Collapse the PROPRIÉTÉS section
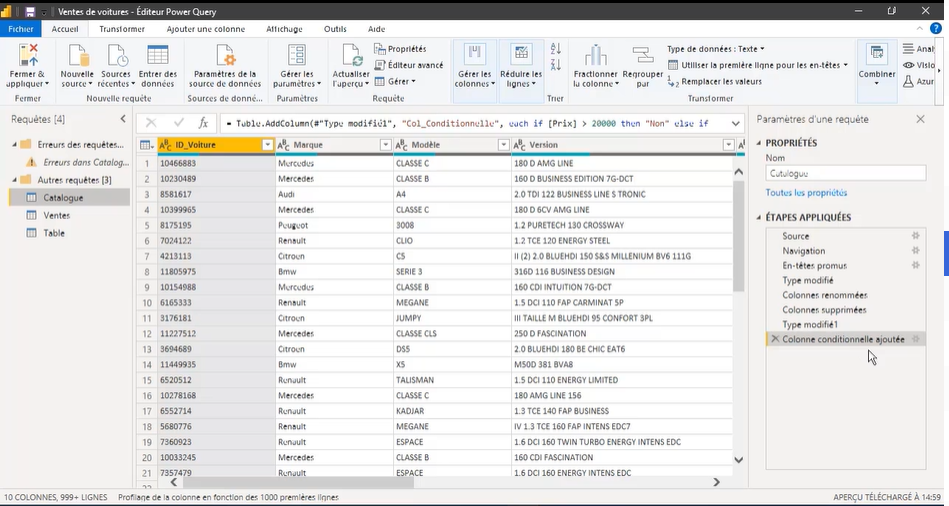 (759, 143)
